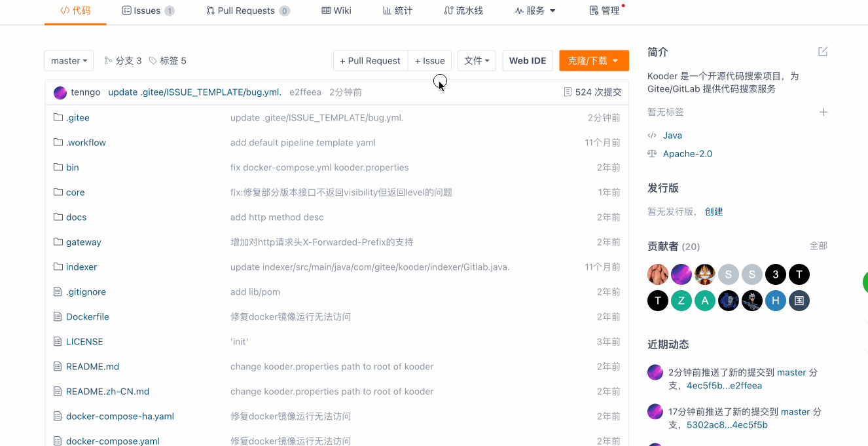Open the Dockerfile file
Viewport: 868px width, 446px height.
coord(88,317)
